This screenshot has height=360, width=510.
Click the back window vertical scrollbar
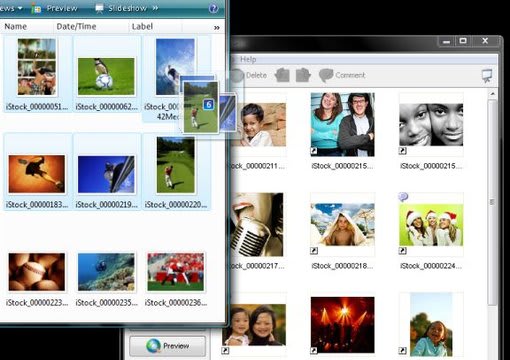[x=492, y=202]
